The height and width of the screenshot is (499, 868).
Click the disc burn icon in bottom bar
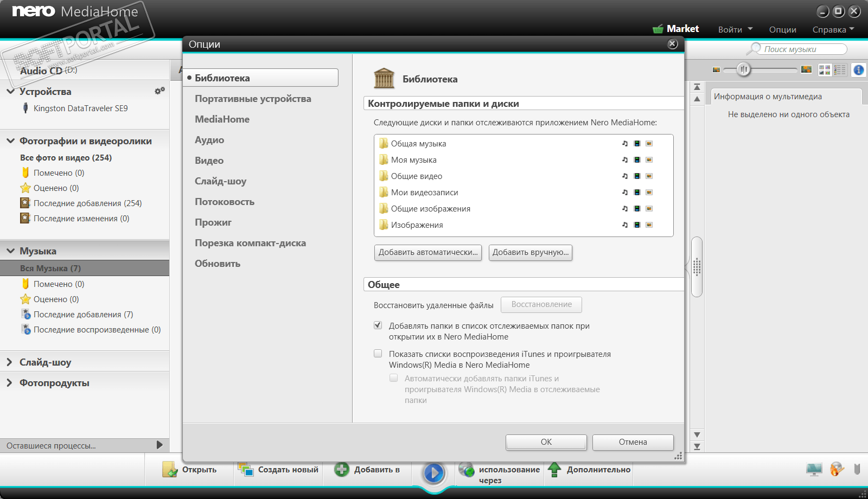click(x=837, y=469)
